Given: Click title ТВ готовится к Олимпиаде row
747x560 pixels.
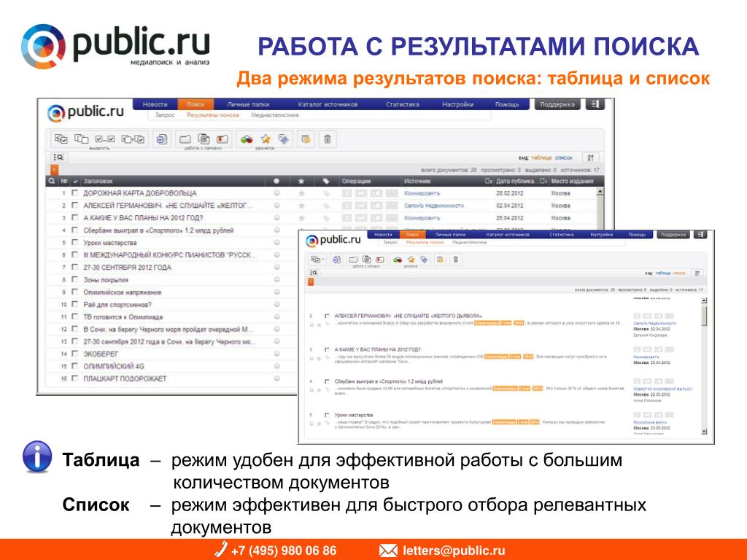Looking at the screenshot, I should (x=123, y=317).
